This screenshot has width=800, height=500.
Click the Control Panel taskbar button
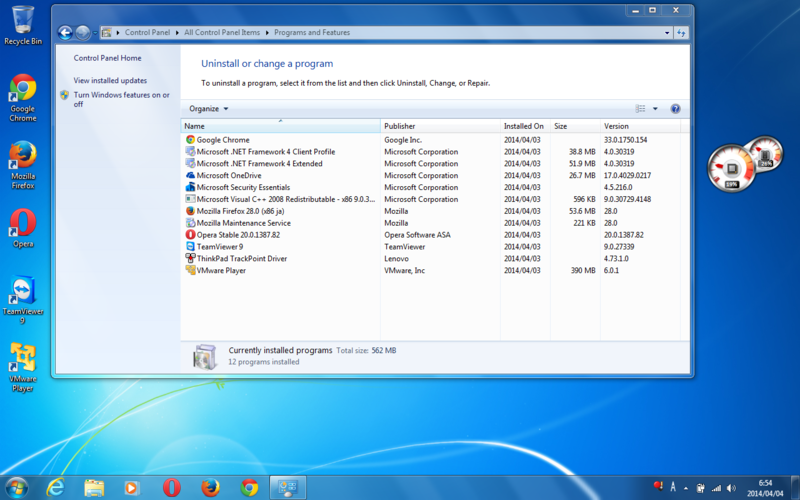pos(288,488)
